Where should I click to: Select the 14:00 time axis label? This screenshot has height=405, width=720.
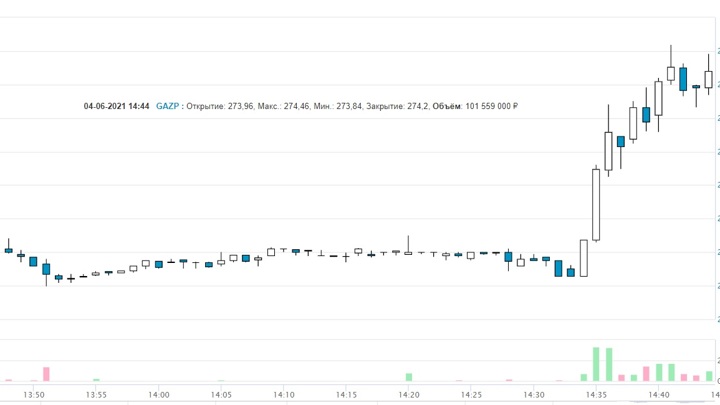click(x=159, y=395)
